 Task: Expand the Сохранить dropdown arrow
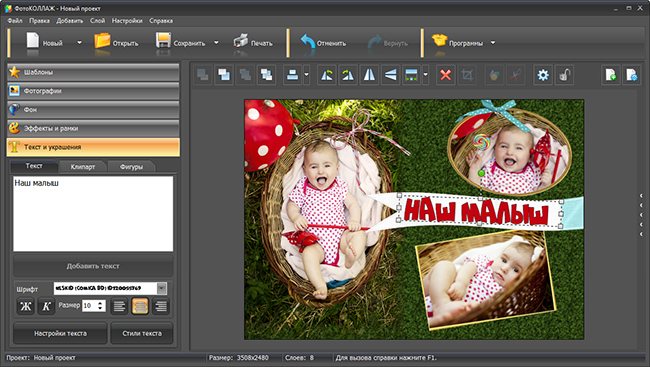click(216, 42)
